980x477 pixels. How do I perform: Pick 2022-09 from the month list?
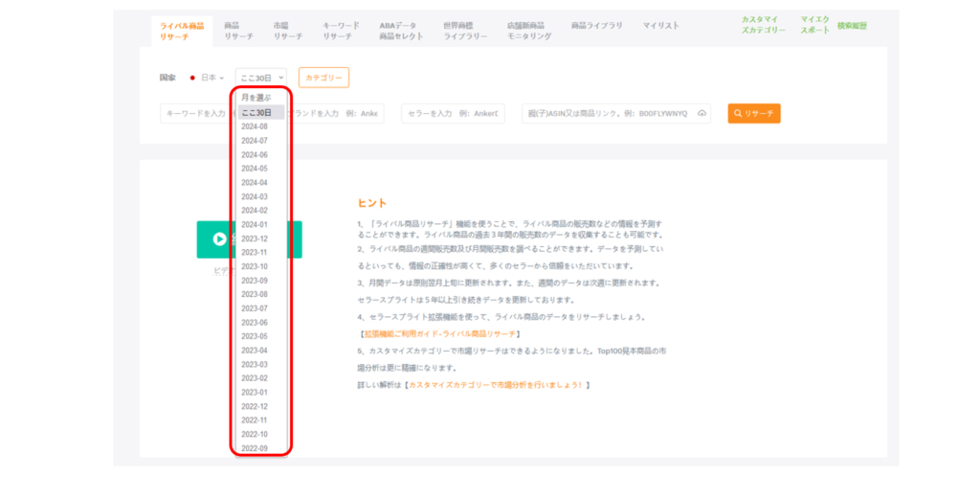255,448
